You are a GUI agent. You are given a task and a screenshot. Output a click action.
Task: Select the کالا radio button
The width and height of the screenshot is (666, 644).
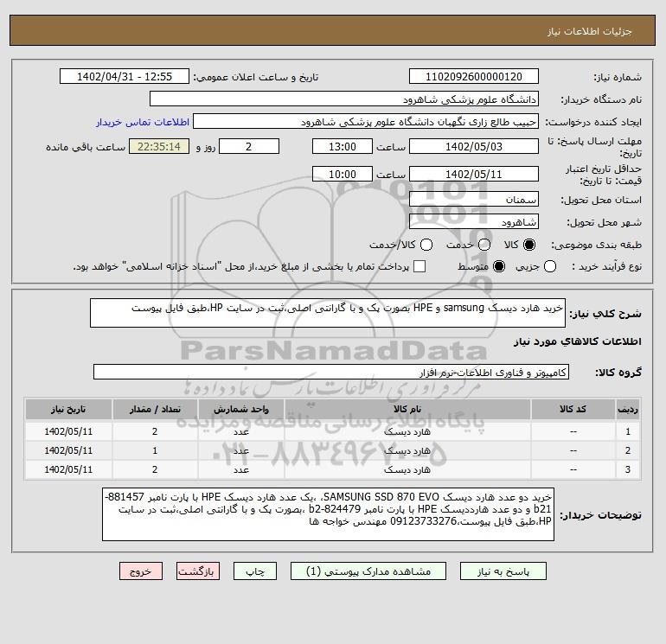[529, 245]
